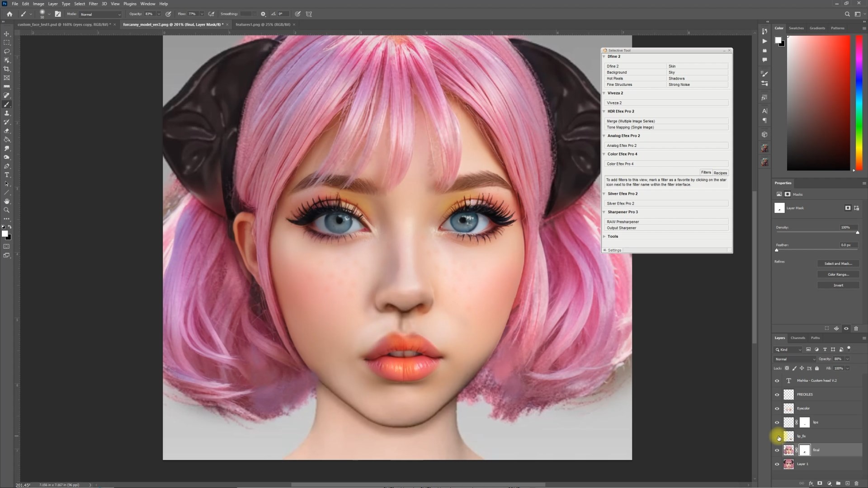Choose the Horizontal Type tool
868x488 pixels.
coord(7,175)
